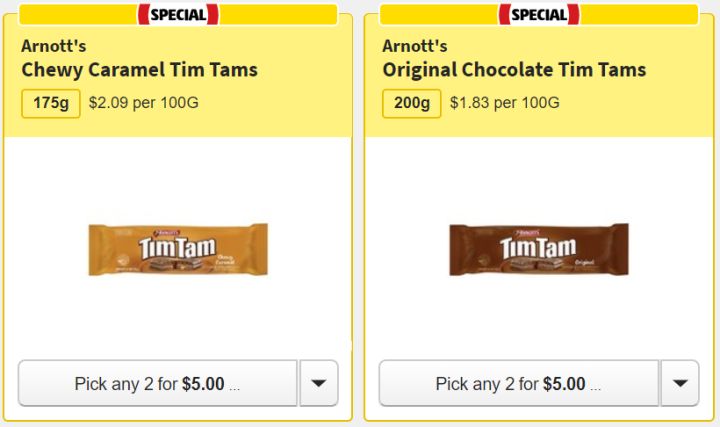This screenshot has height=427, width=720.
Task: Click the $5.00 amount on the Chewy Caramel button
Action: 203,384
